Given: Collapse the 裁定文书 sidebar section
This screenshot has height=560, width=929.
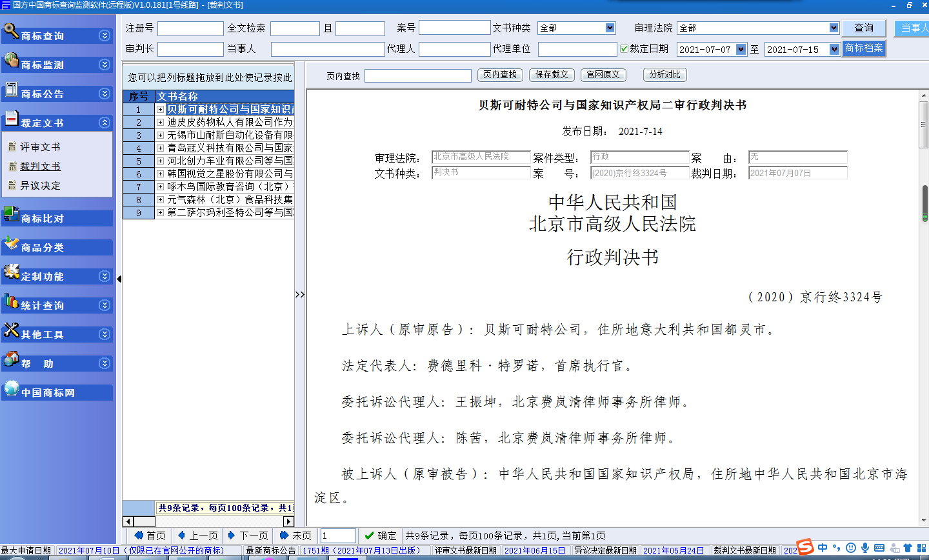Looking at the screenshot, I should pos(105,123).
